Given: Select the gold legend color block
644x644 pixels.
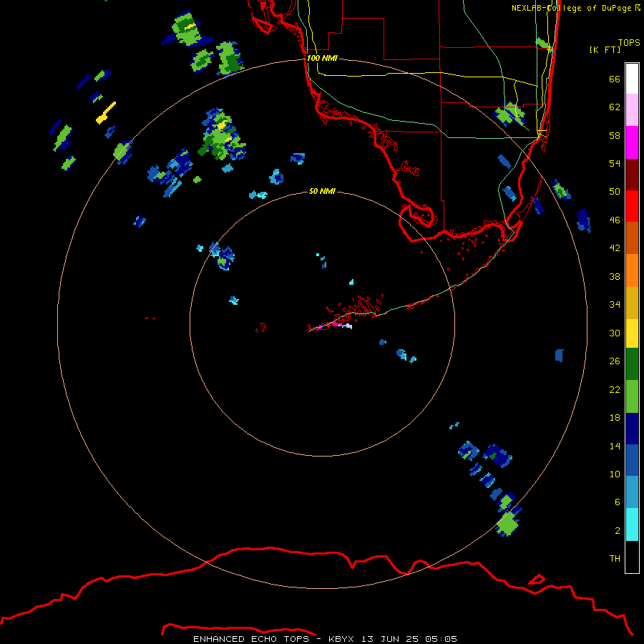Looking at the screenshot, I should (632, 303).
